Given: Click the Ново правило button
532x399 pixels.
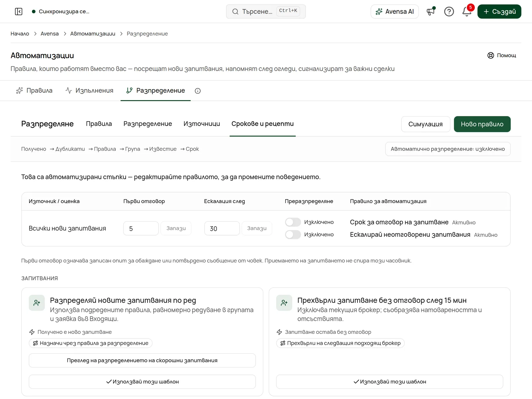Looking at the screenshot, I should pos(482,124).
